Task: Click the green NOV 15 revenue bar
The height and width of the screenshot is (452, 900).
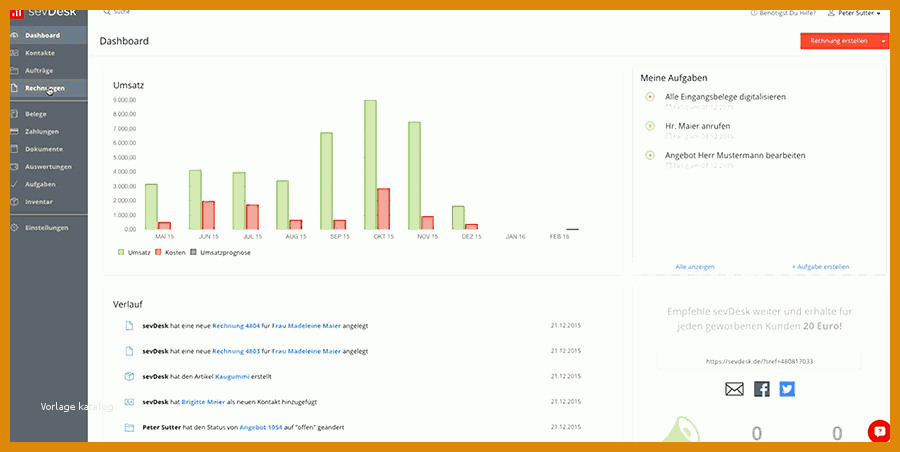Action: pyautogui.click(x=414, y=176)
